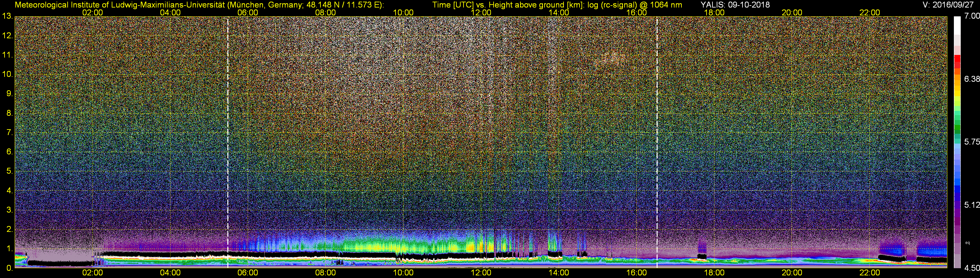Click the 5.75 value on the color scale
Screen dimensions: 980x278
[x=972, y=142]
